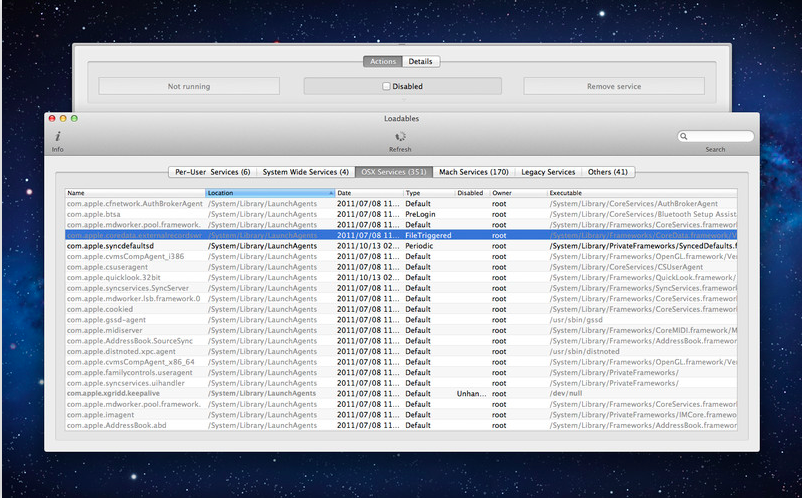
Task: Open Per-User Services (6) tab
Action: pyautogui.click(x=212, y=172)
